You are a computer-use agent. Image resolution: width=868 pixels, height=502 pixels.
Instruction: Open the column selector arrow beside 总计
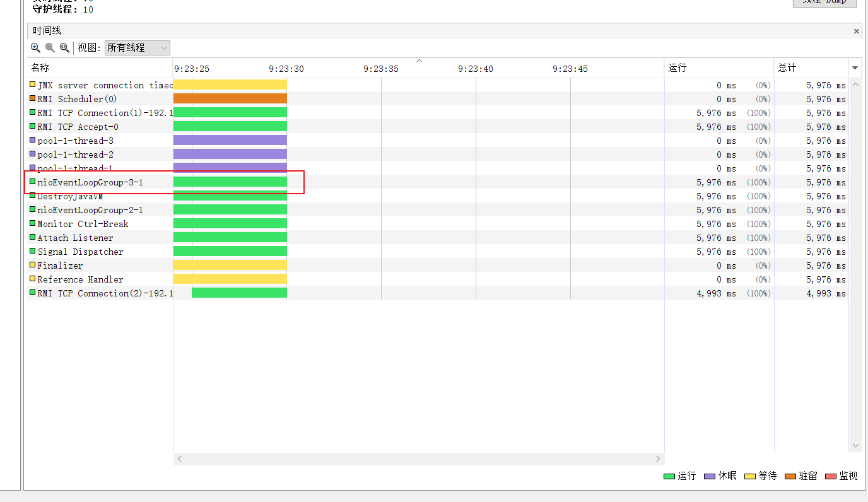(855, 68)
